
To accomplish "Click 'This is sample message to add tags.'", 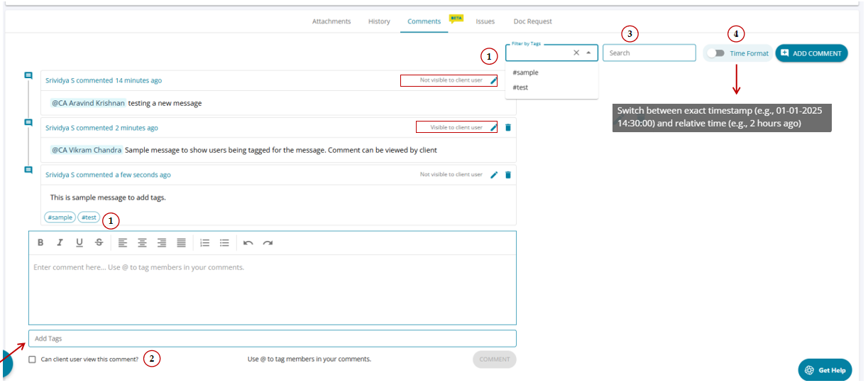I will click(x=108, y=197).
